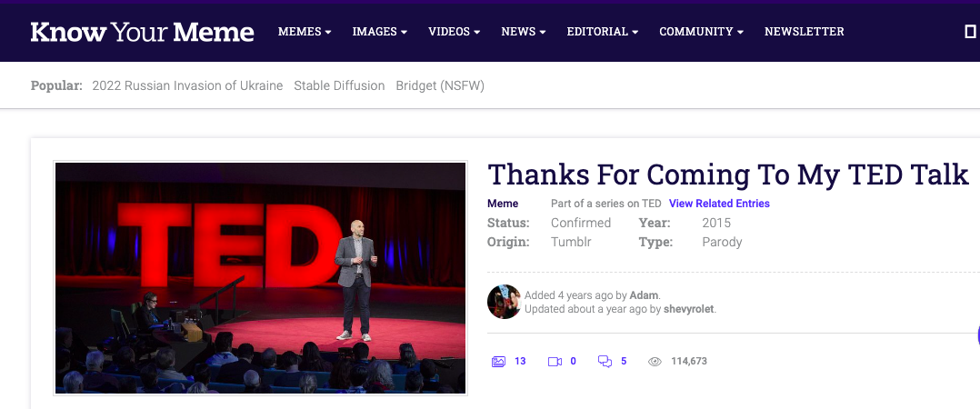Open the Videos dropdown in navigation
The height and width of the screenshot is (409, 980).
[x=454, y=32]
